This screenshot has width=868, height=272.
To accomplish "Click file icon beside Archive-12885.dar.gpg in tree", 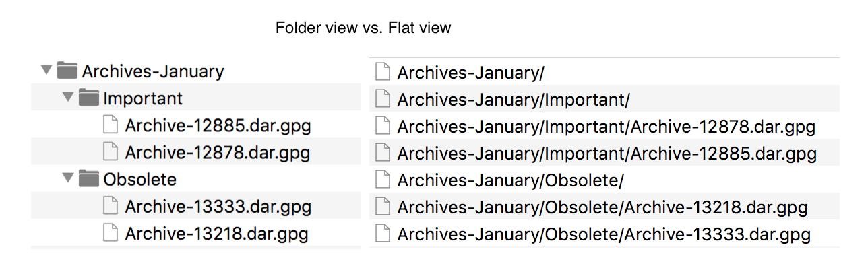I will pos(111,125).
